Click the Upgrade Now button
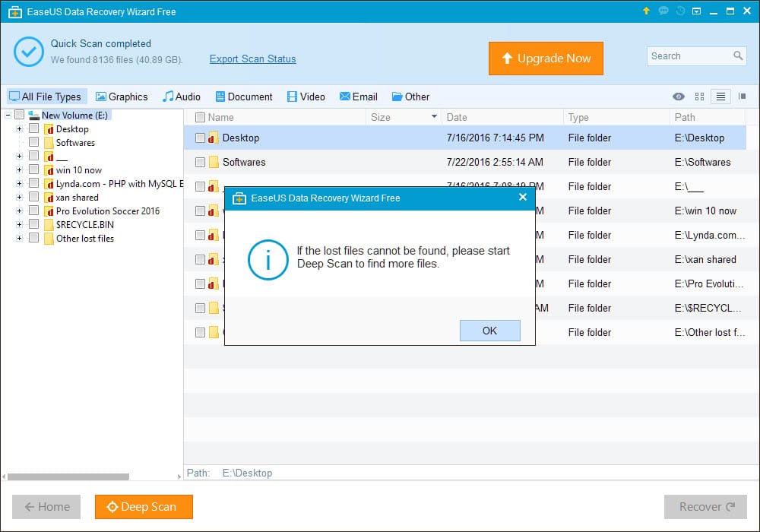 (546, 59)
